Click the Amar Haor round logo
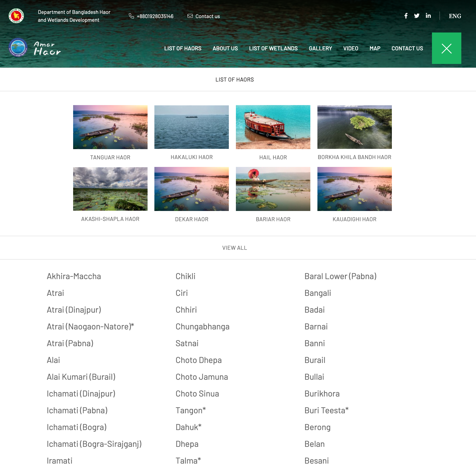Viewport: 476px width, 467px height. pos(18,48)
